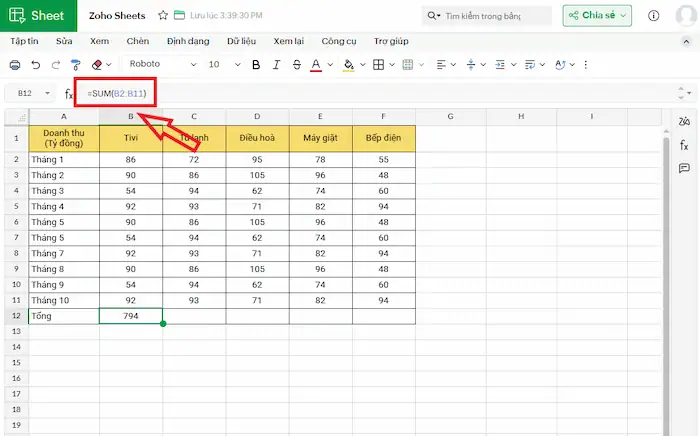The height and width of the screenshot is (436, 700).
Task: Open the Chèn menu
Action: [138, 41]
